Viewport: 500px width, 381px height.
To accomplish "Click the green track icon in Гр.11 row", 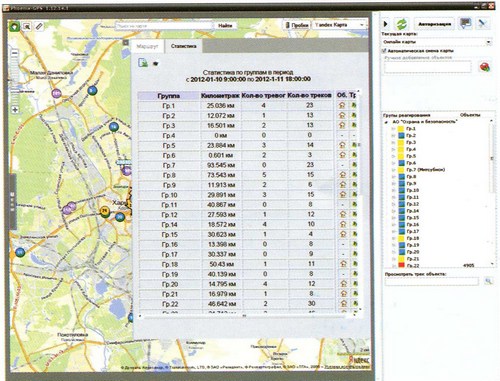I will [354, 204].
